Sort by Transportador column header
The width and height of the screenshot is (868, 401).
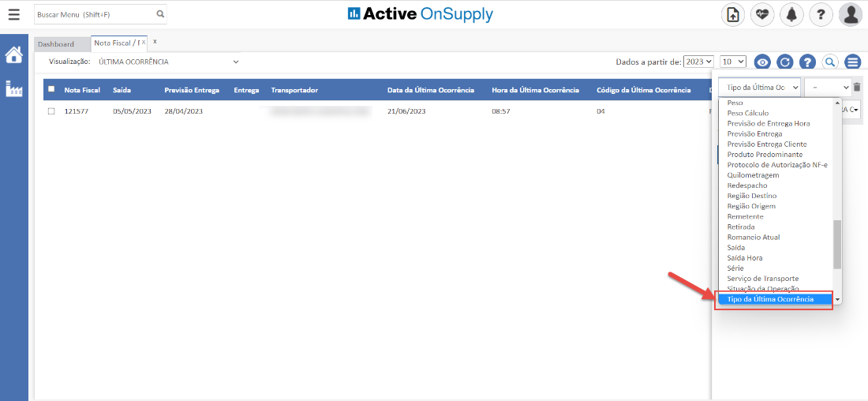coord(294,90)
